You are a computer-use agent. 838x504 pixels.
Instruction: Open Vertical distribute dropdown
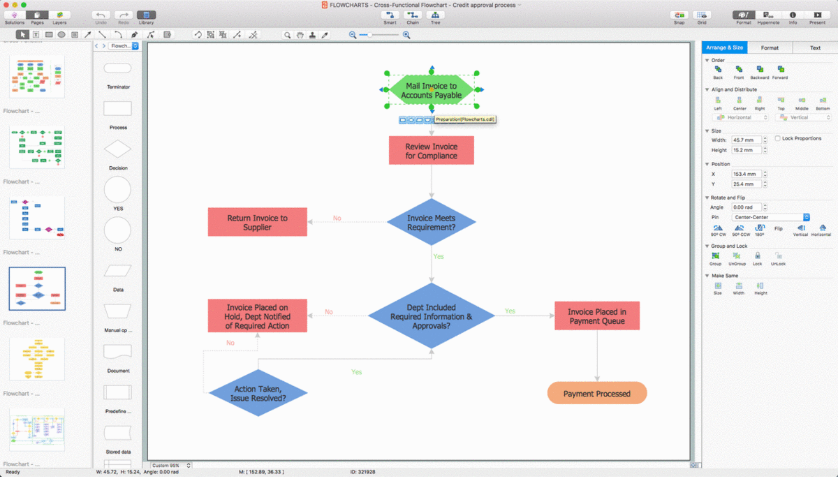pos(803,117)
